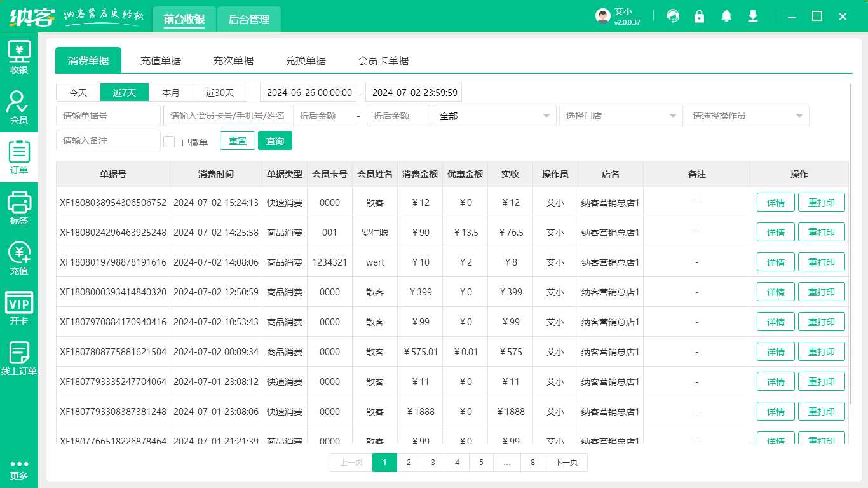The image size is (868, 488).
Task: Click the user avatar 艾小
Action: [603, 16]
